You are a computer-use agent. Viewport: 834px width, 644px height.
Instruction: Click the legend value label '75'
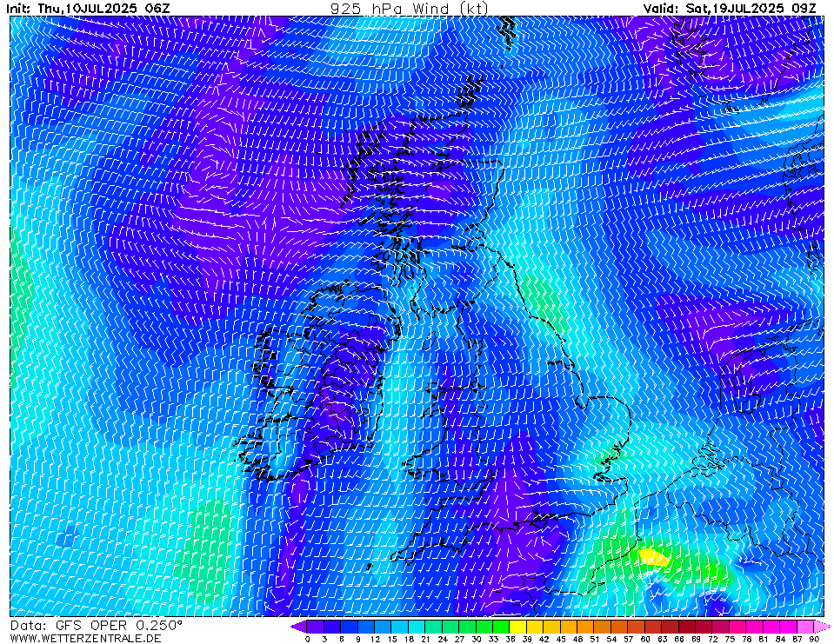pos(730,639)
